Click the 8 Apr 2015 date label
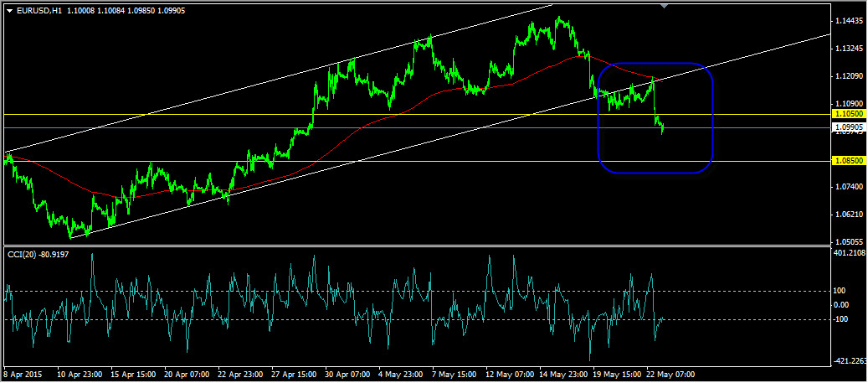The width and height of the screenshot is (868, 383). pyautogui.click(x=22, y=374)
